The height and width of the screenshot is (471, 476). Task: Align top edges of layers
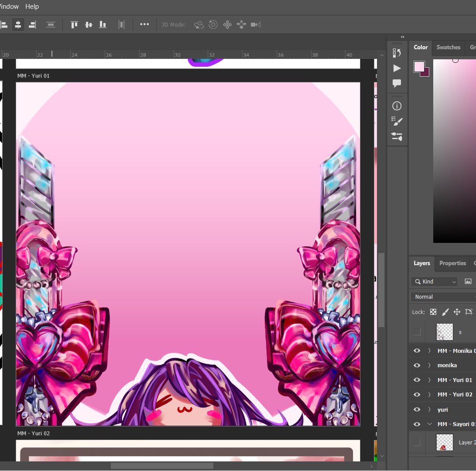pos(74,24)
